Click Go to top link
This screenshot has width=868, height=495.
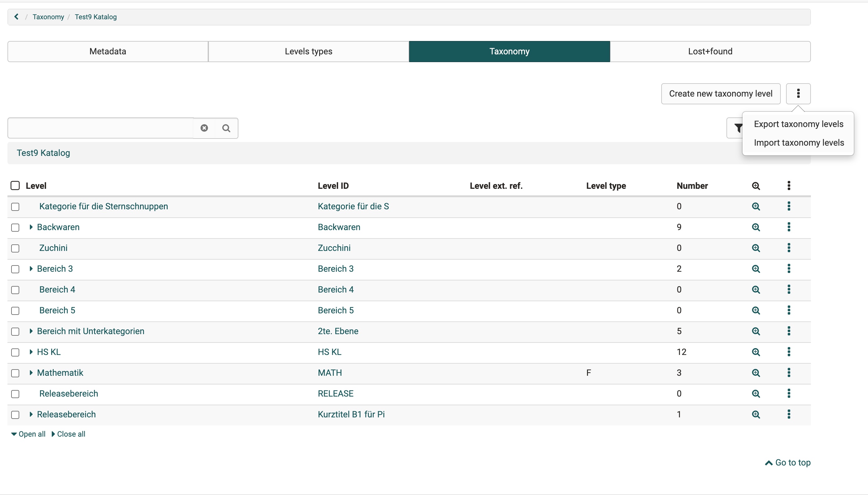(788, 463)
